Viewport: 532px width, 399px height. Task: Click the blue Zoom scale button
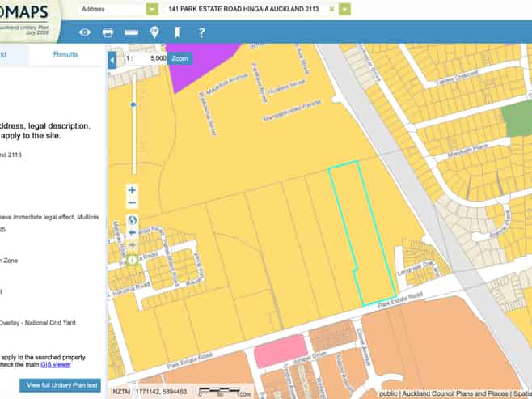179,58
